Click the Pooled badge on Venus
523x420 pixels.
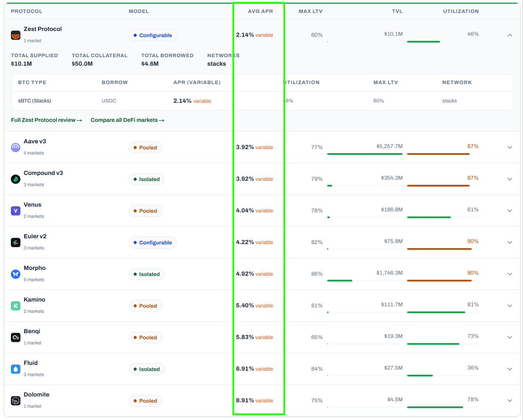click(146, 211)
